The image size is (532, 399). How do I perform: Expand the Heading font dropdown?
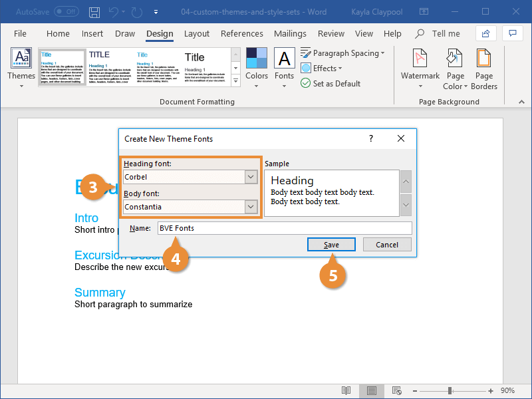tap(251, 177)
